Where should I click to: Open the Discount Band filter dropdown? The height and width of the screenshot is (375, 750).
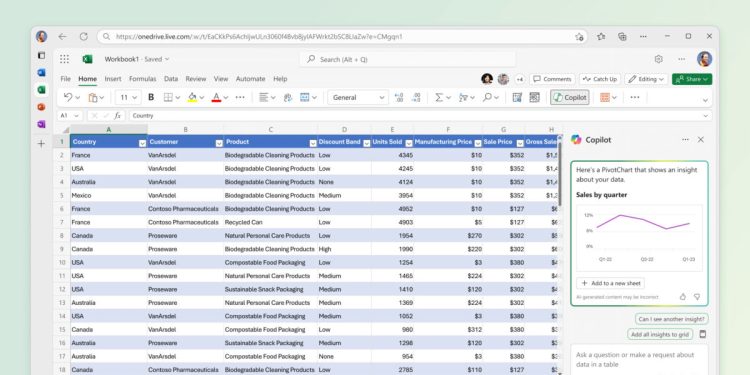coord(367,143)
